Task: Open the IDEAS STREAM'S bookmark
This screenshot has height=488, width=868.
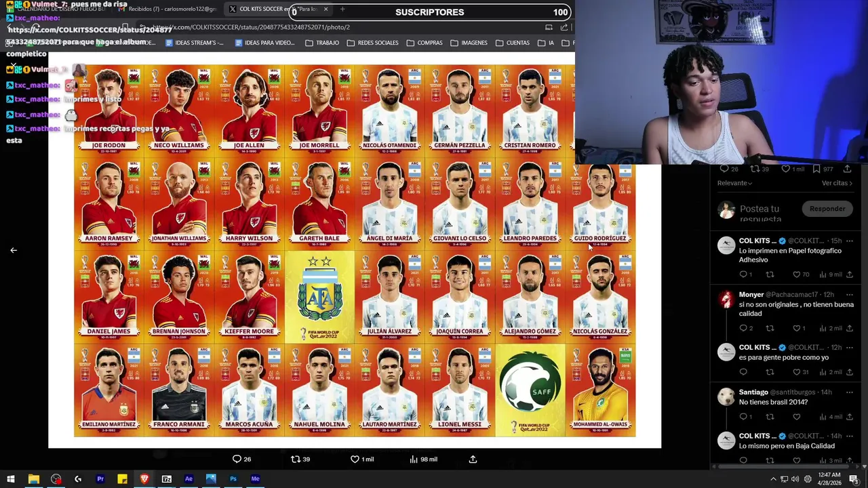Action: [195, 43]
